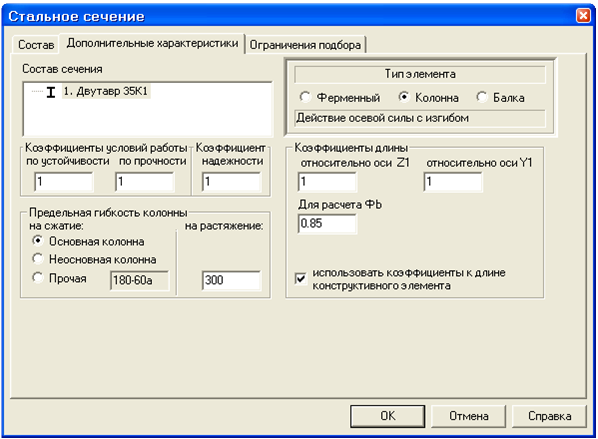
Task: Open help with the Справка button
Action: (549, 416)
